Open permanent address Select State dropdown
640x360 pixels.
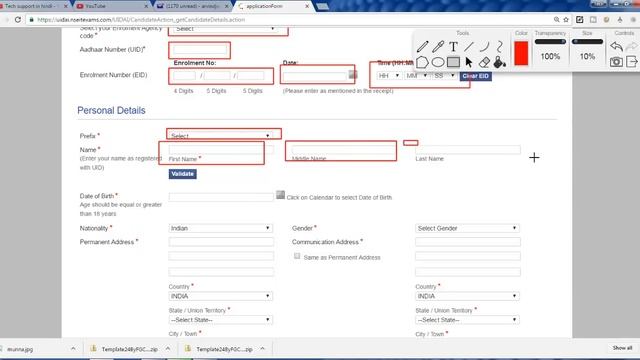221,320
